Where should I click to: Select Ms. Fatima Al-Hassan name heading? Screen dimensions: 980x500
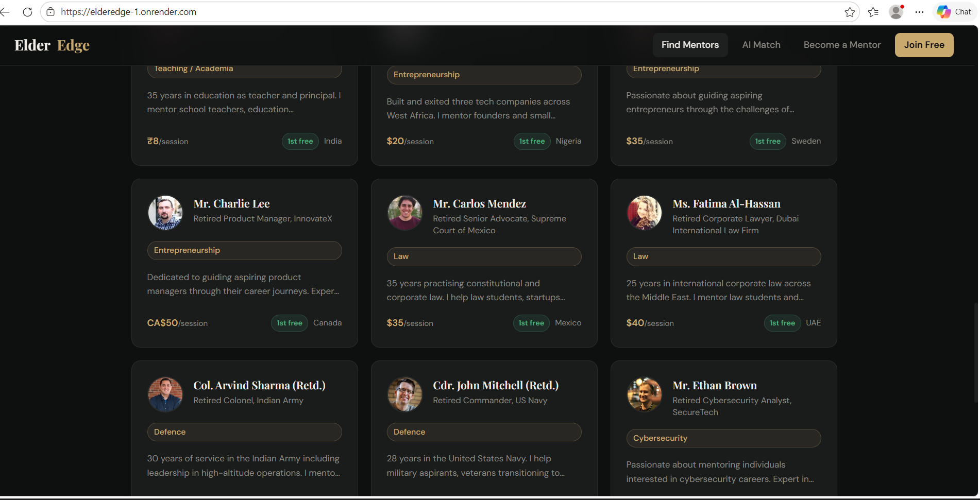pyautogui.click(x=726, y=204)
